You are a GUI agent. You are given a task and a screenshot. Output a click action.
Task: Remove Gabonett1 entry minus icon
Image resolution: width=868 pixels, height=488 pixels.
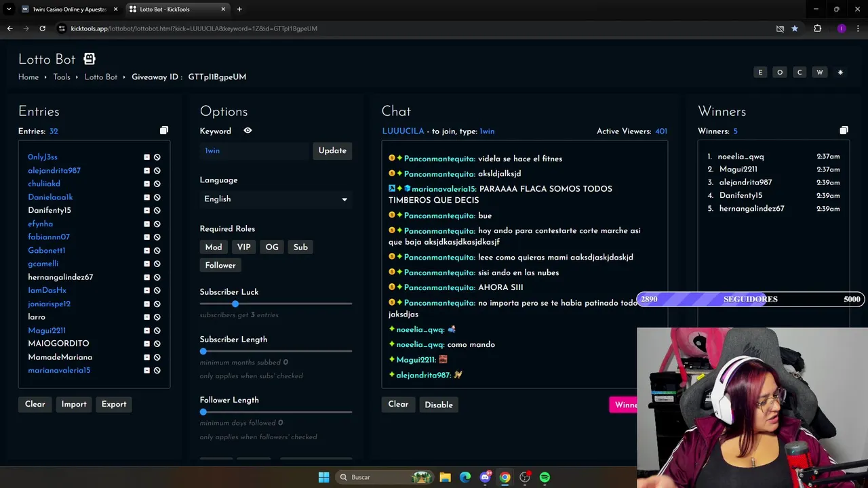pos(146,251)
